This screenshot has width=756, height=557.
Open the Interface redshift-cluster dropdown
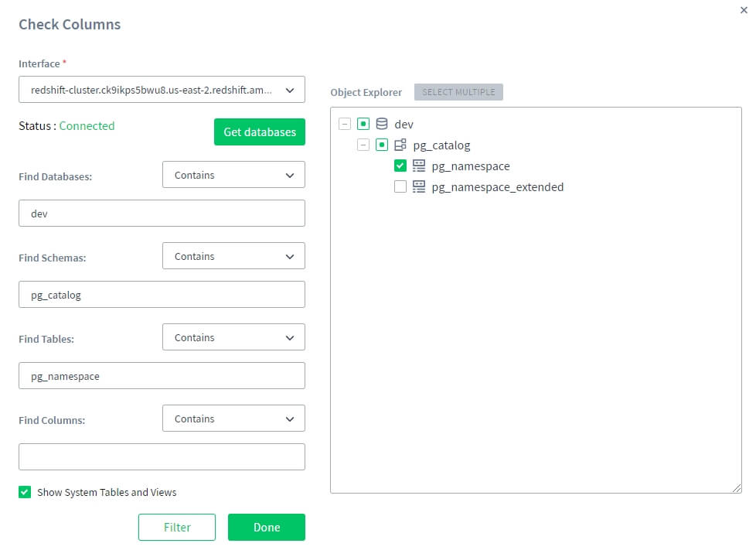tap(162, 90)
